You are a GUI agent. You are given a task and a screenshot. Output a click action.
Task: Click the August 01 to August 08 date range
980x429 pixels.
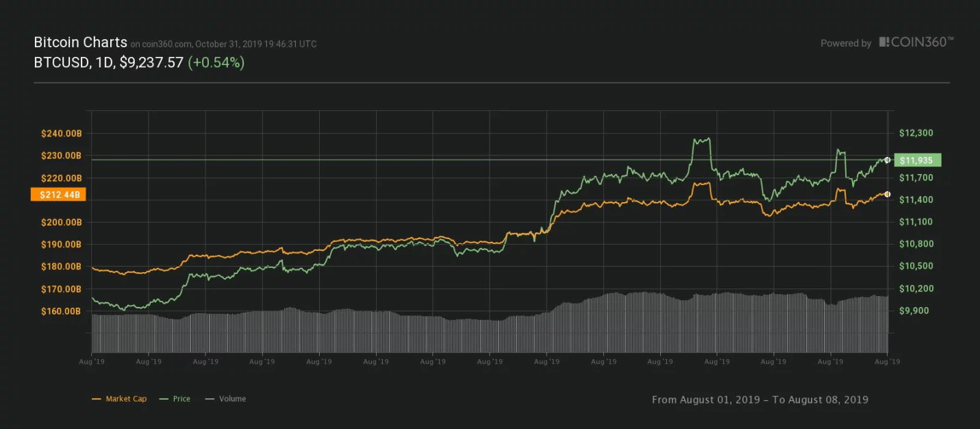[759, 400]
